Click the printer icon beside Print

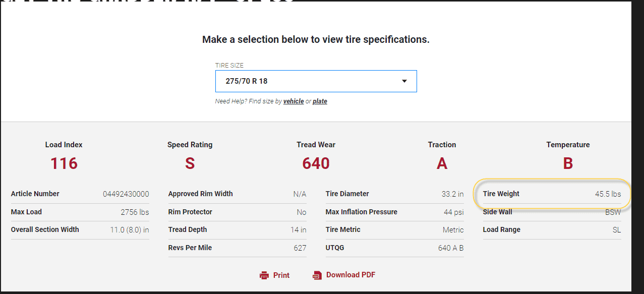[264, 275]
